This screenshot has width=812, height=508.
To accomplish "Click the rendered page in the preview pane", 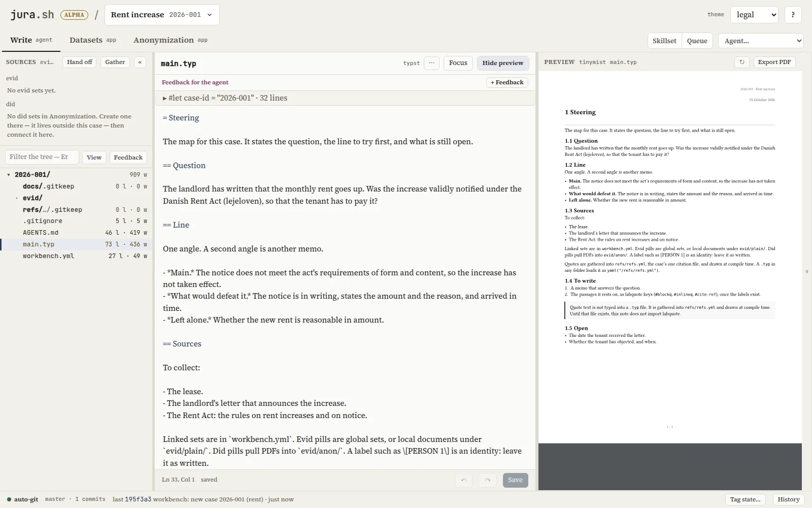I will click(x=670, y=257).
